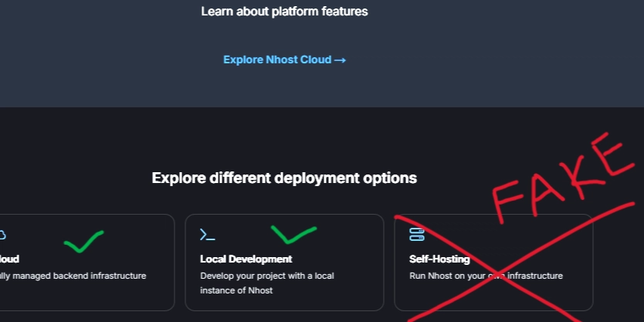The width and height of the screenshot is (644, 322).
Task: Click the server stack icon on Self-Hosting
Action: [417, 235]
